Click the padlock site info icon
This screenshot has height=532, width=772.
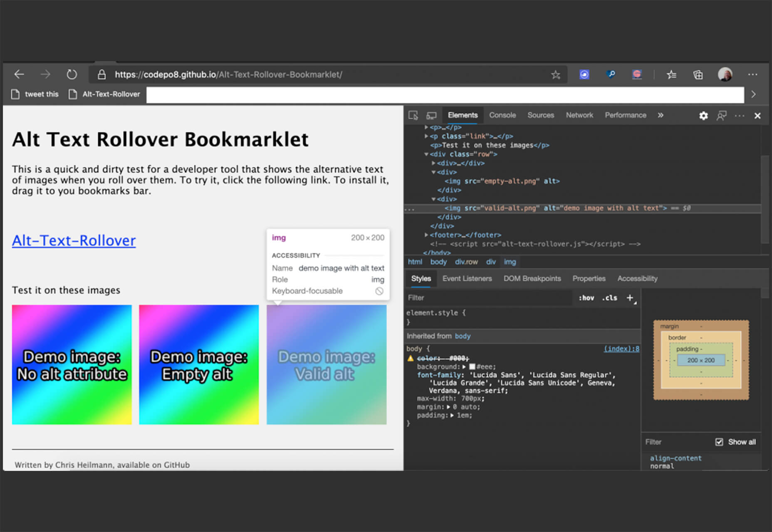point(101,74)
